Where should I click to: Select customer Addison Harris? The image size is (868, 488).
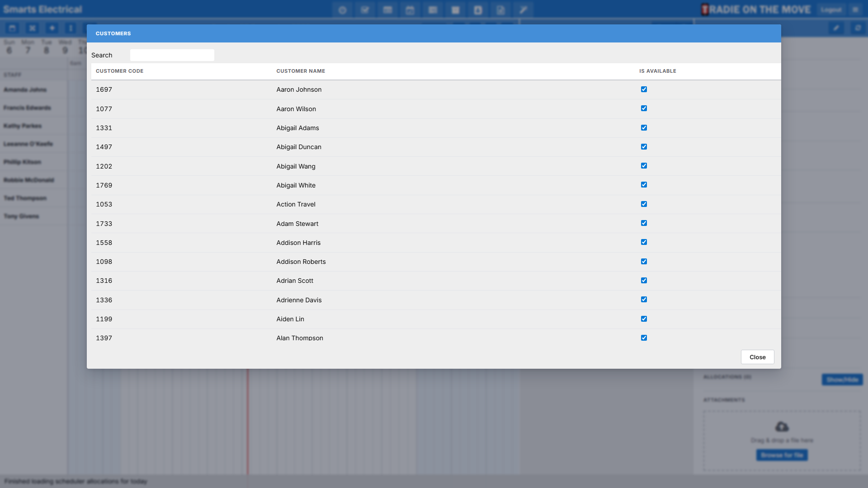click(298, 243)
